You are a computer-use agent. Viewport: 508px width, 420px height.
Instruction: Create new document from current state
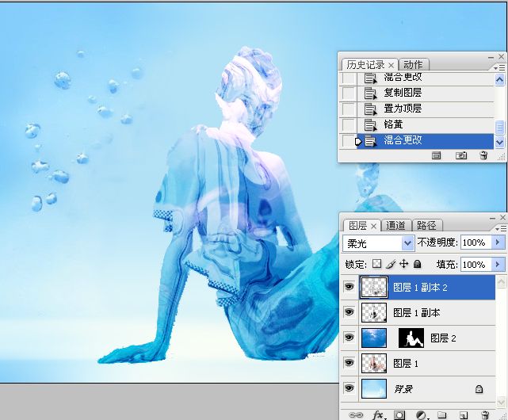click(x=436, y=156)
